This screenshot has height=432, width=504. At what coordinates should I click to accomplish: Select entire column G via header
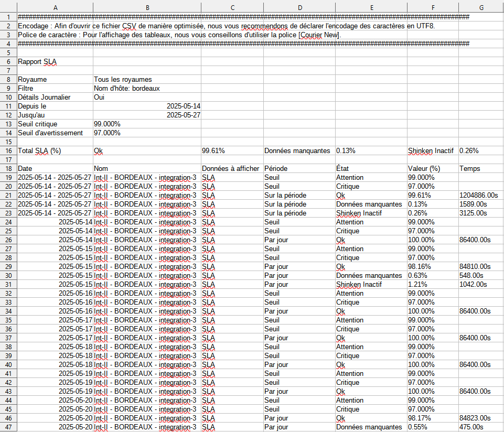click(481, 7)
